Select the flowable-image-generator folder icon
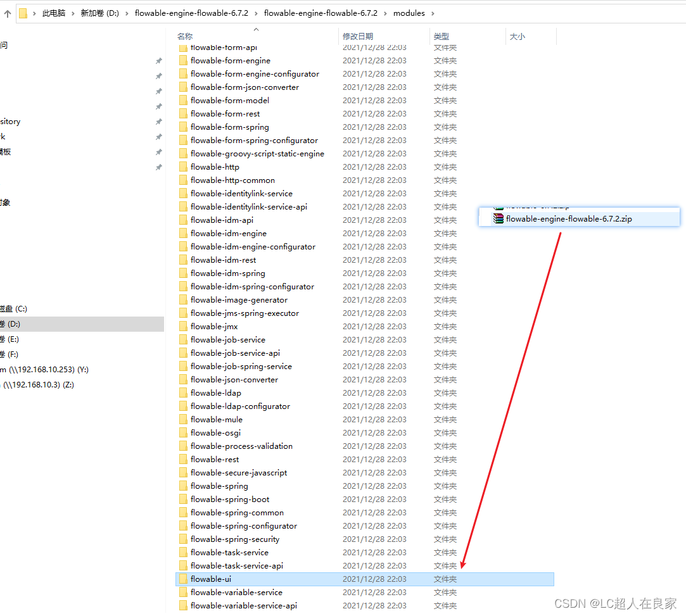 (183, 300)
